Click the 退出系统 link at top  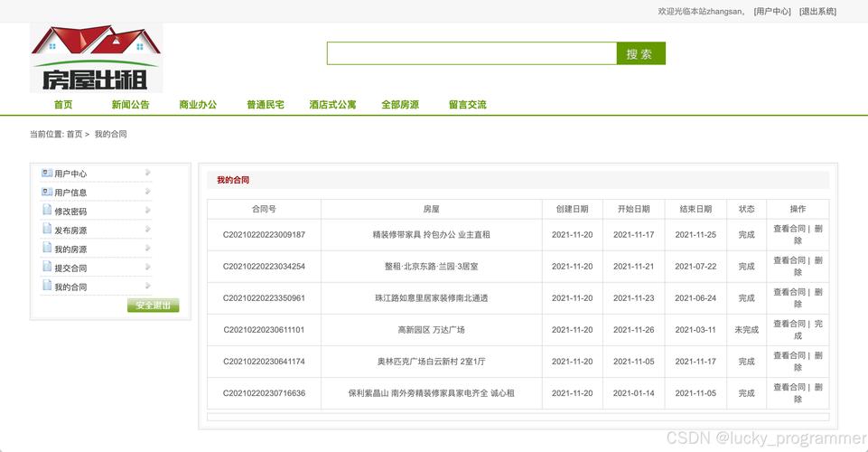[x=817, y=12]
